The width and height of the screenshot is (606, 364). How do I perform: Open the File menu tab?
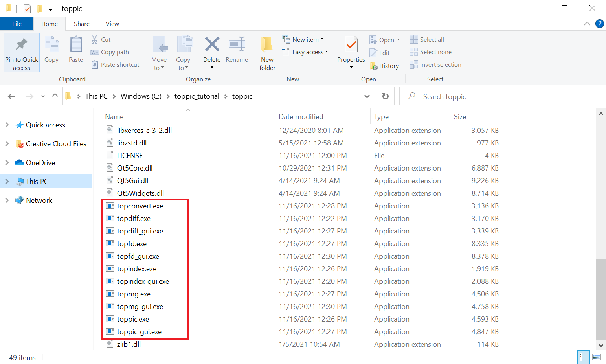pos(17,24)
